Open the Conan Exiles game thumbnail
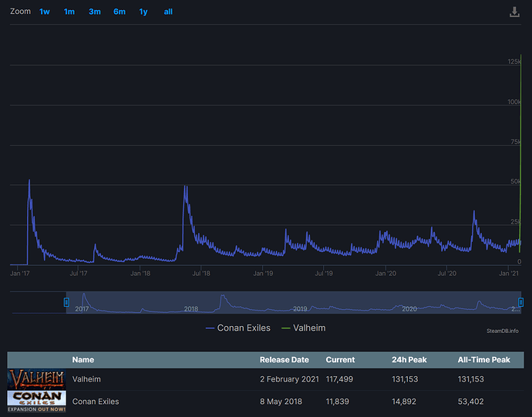Viewport: 532px width, 417px height. pyautogui.click(x=37, y=402)
